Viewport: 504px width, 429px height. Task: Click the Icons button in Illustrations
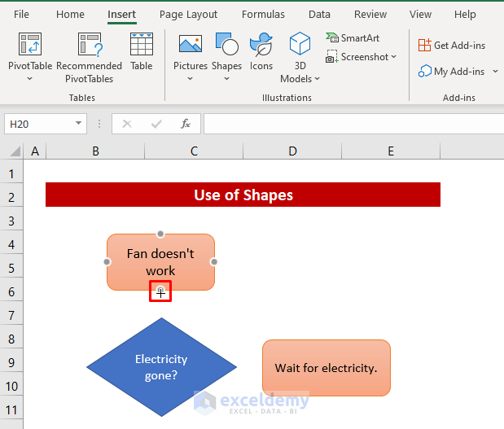[261, 51]
